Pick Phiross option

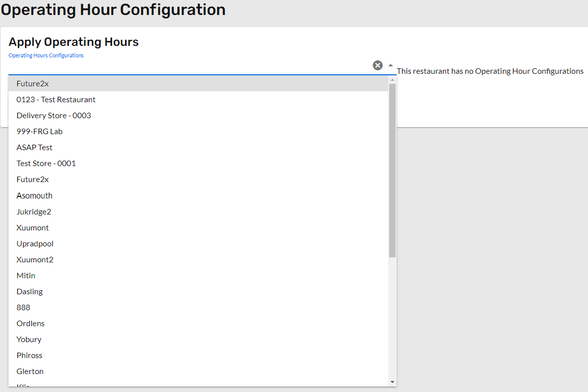198,356
